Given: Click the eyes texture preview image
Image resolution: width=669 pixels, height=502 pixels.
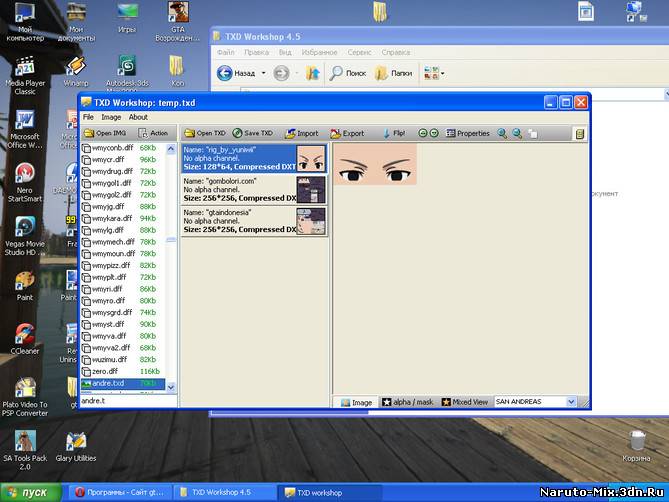Looking at the screenshot, I should (x=375, y=164).
